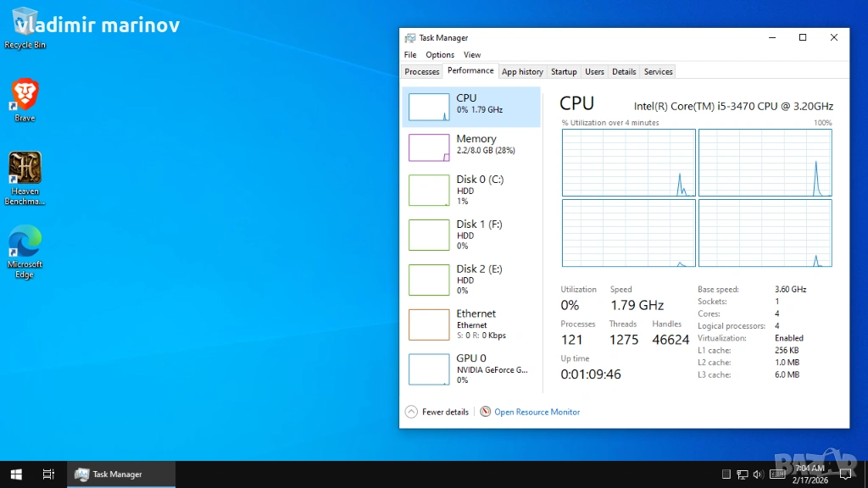Open Task View on the taskbar
Image resolution: width=868 pixels, height=488 pixels.
48,474
